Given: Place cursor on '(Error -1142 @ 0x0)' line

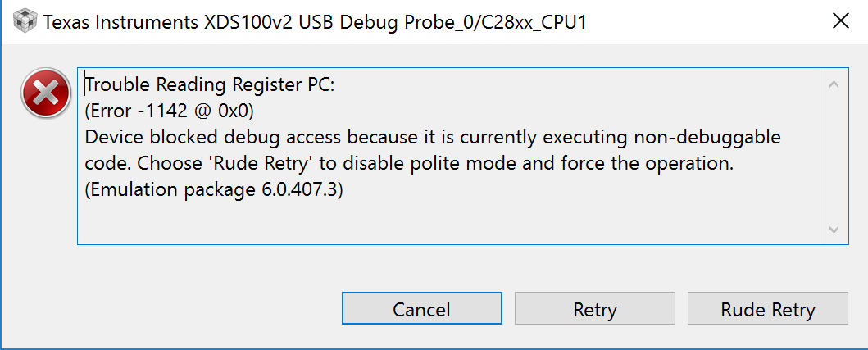Looking at the screenshot, I should point(170,111).
